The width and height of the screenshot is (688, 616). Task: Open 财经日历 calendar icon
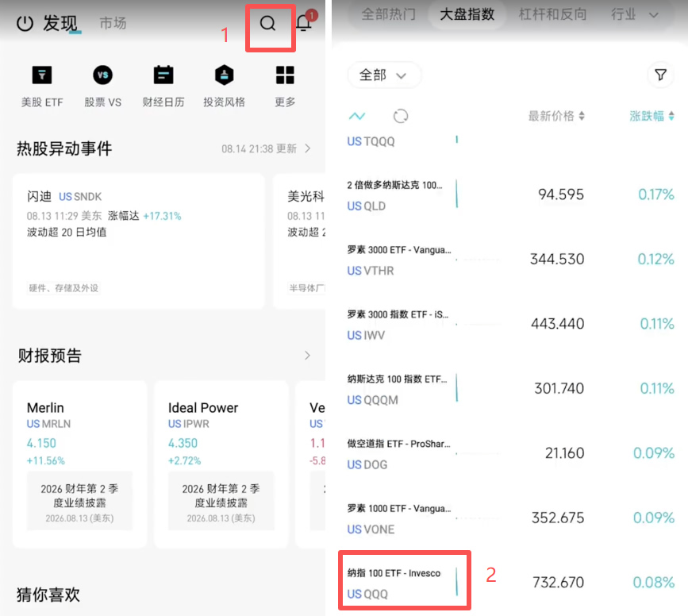pyautogui.click(x=163, y=75)
